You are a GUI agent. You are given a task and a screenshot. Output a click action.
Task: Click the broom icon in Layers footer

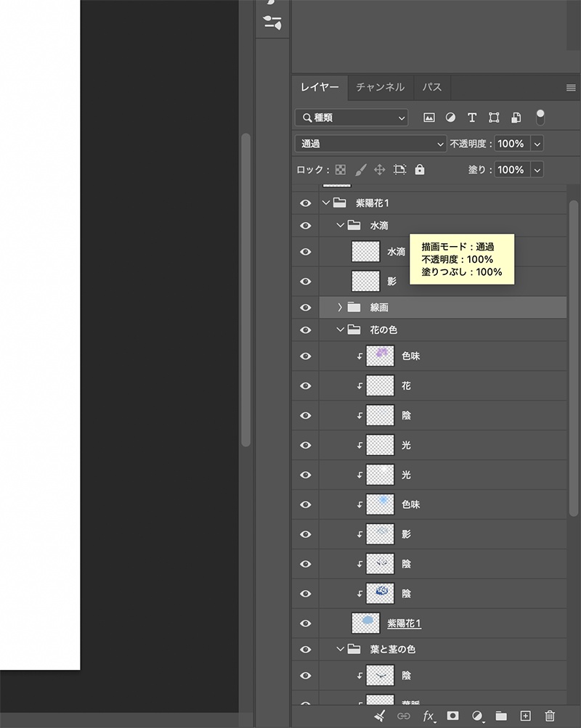[x=379, y=716]
